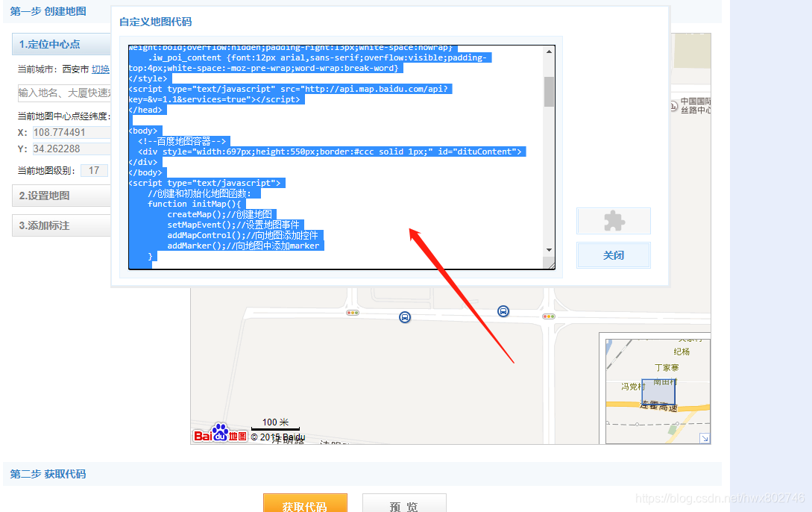This screenshot has height=512, width=812.
Task: Click the Baidu 地图 logo on map
Action: pyautogui.click(x=220, y=434)
